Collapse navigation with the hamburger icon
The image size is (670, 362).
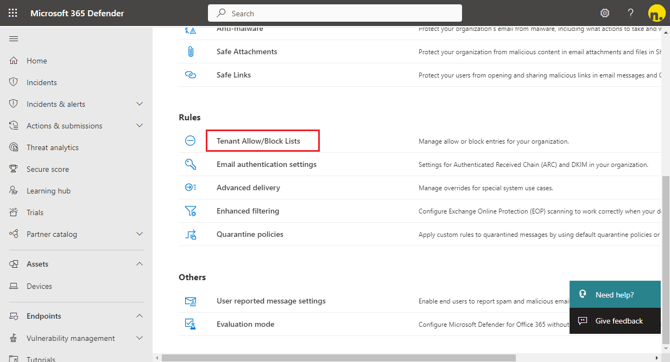click(14, 39)
